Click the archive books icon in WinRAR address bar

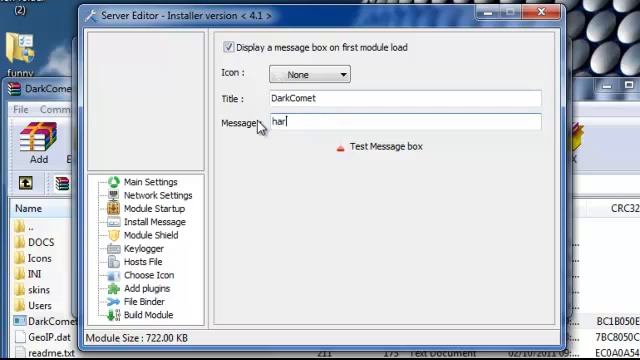[x=62, y=183]
